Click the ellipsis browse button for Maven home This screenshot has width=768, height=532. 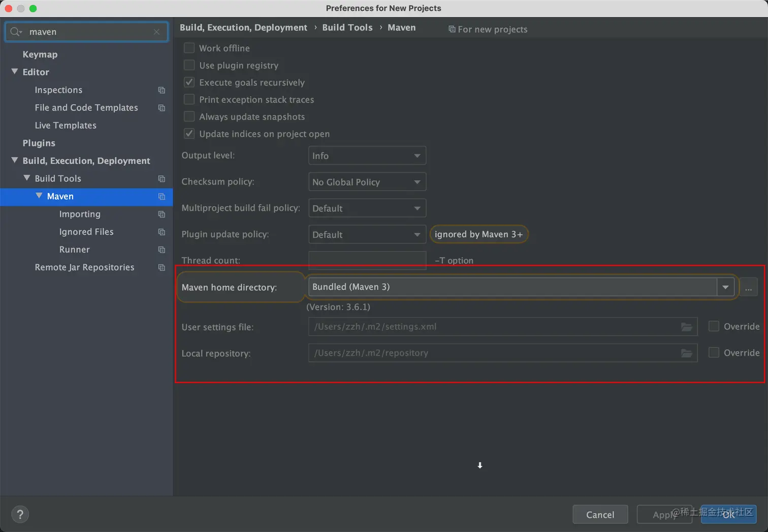click(x=749, y=287)
